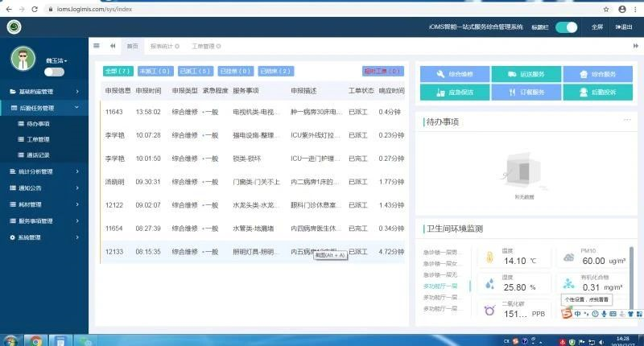Screen dimensions: 644x346
Task: Select the 综合服务 house service tile
Action: pos(597,74)
